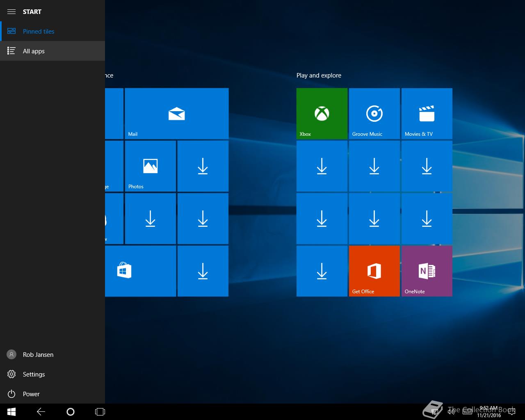
Task: Open the Movies & TV tile
Action: click(x=427, y=114)
